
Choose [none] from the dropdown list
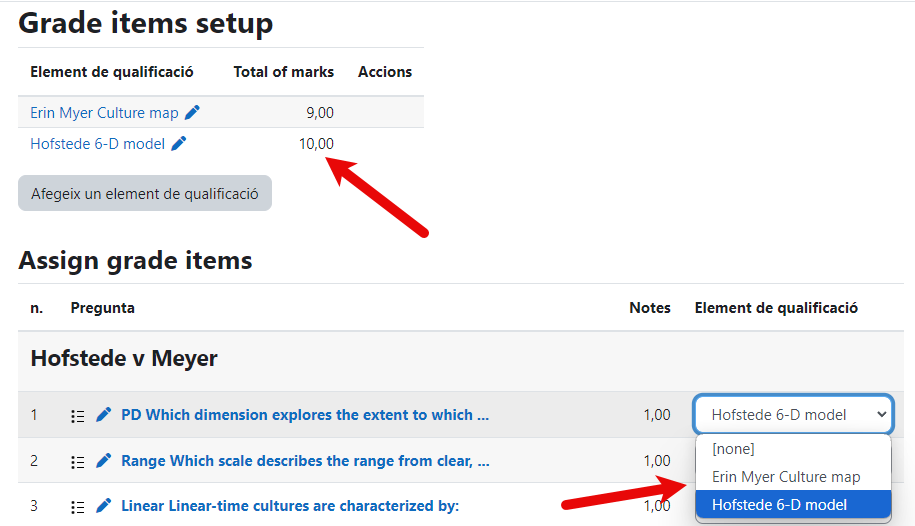pos(733,449)
